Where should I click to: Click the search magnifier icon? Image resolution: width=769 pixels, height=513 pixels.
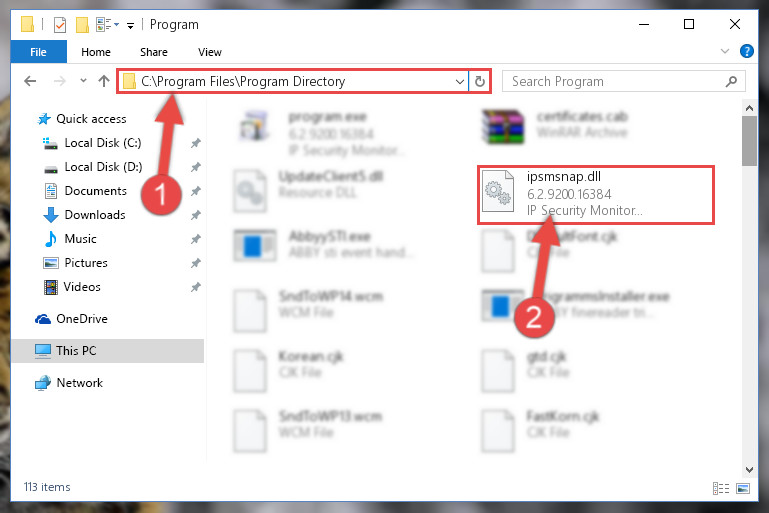pyautogui.click(x=731, y=81)
